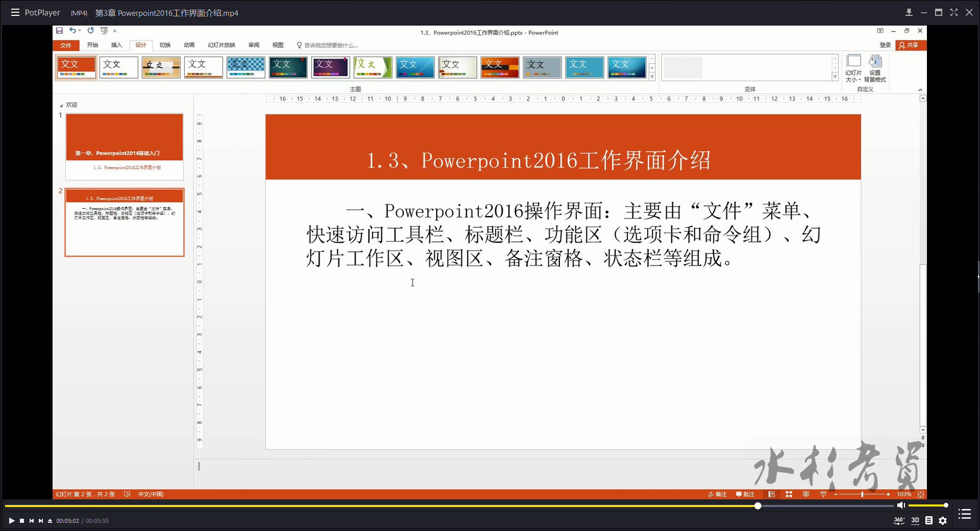Select slide 1 thumbnail
The image size is (980, 531).
point(125,147)
